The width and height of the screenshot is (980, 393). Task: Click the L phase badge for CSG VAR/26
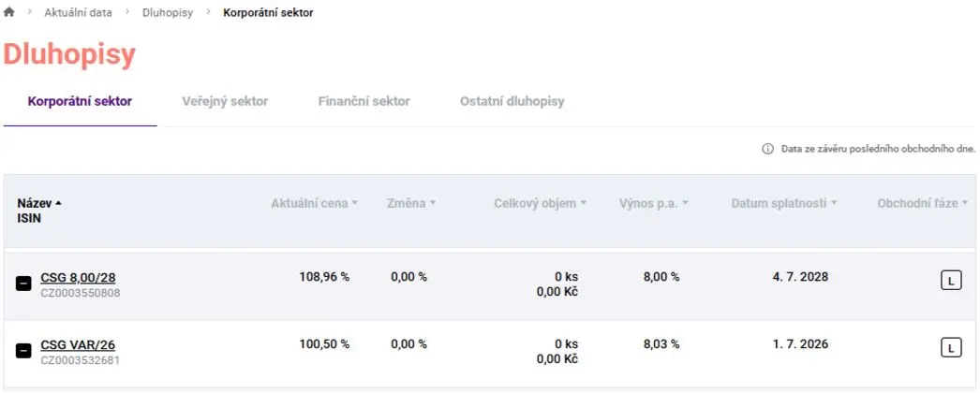tap(951, 348)
